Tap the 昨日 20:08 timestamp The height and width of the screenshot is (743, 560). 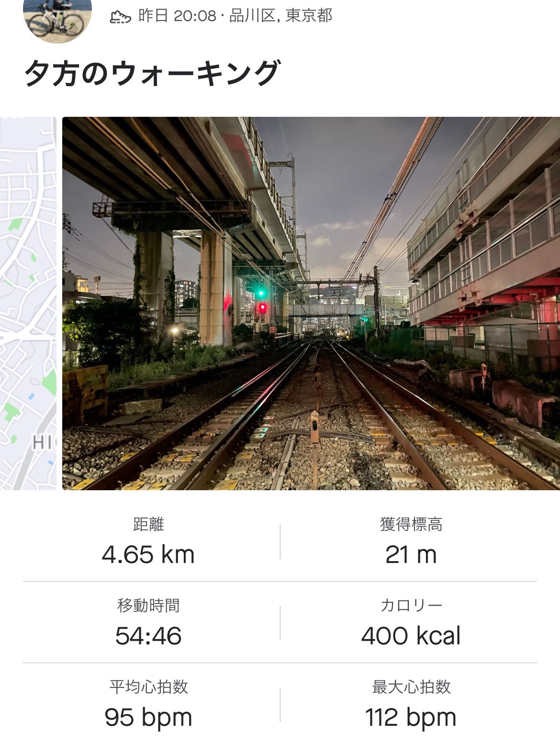pos(177,16)
